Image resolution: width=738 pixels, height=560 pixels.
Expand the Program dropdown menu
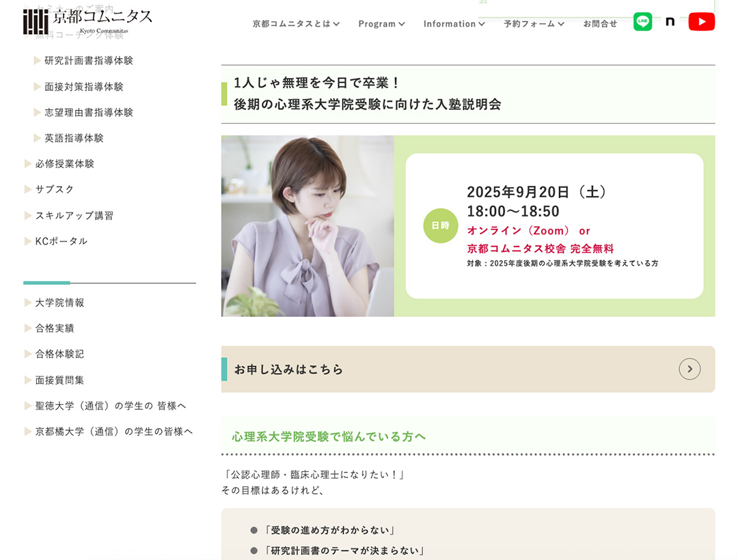381,24
